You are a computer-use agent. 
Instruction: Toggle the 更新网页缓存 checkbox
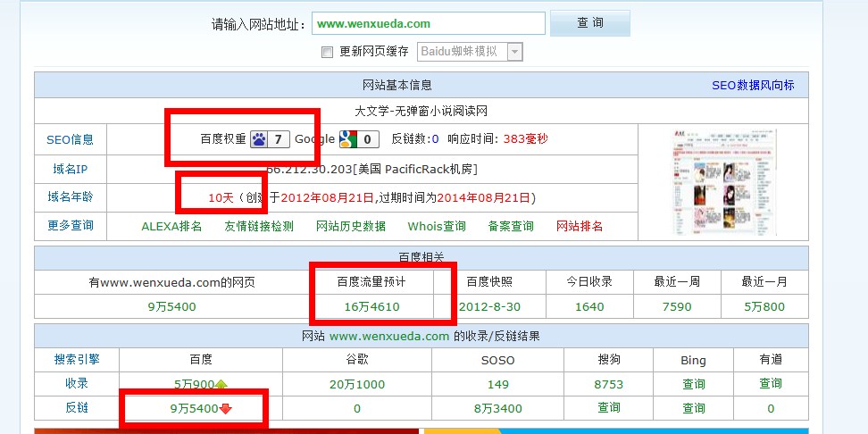tap(327, 52)
